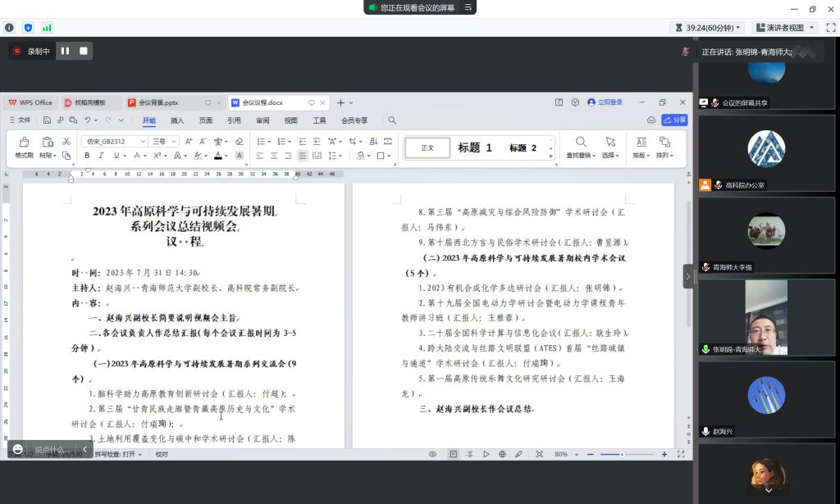Click the 分享 share button
This screenshot has width=840, height=504.
pos(674,120)
